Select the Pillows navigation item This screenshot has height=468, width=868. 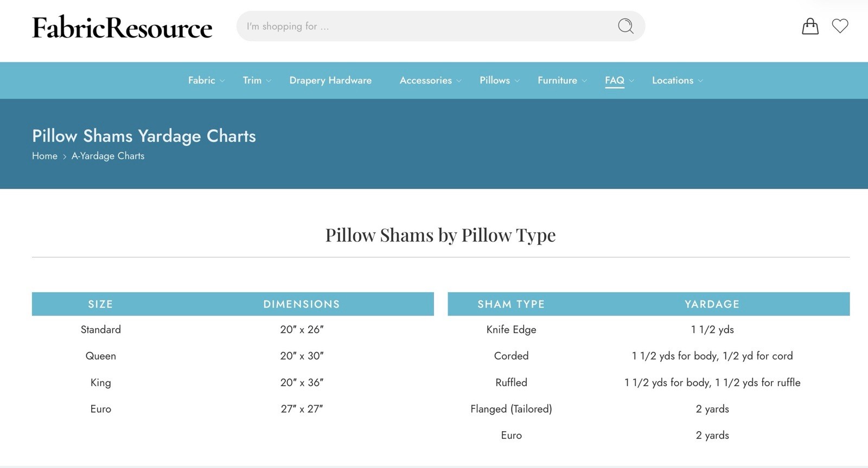pyautogui.click(x=494, y=80)
